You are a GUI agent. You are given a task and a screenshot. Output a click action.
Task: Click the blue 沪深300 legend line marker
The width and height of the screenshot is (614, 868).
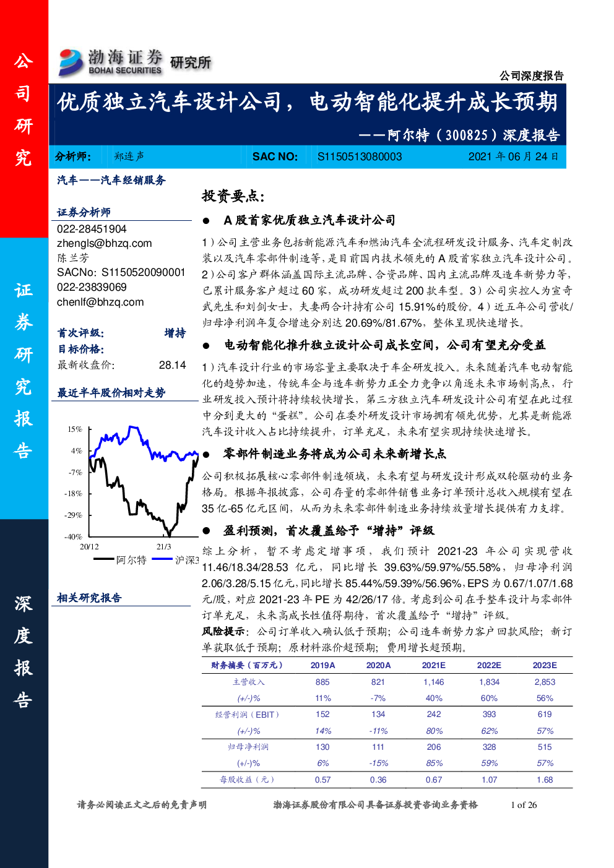[162, 559]
